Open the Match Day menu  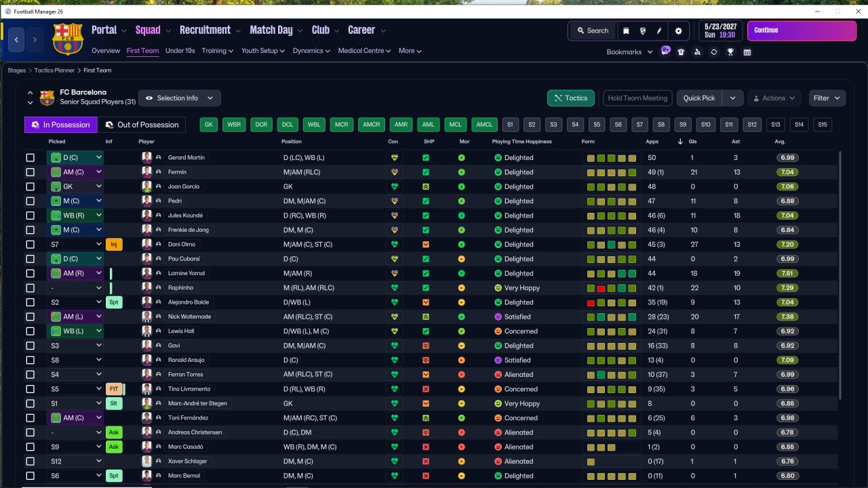[x=276, y=30]
